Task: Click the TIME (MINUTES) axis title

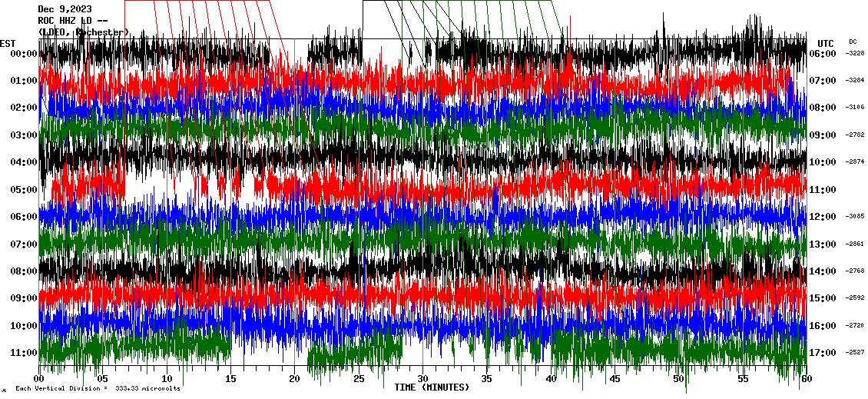Action: point(432,387)
